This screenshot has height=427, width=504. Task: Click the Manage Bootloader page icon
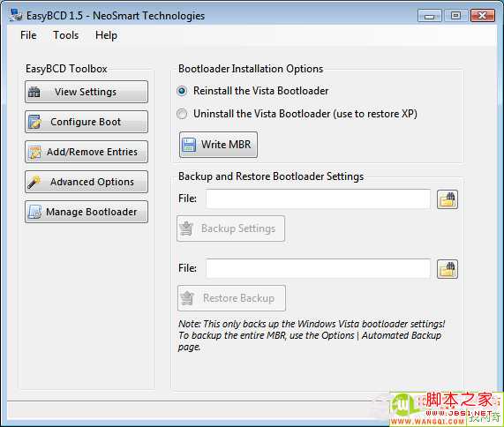point(34,212)
